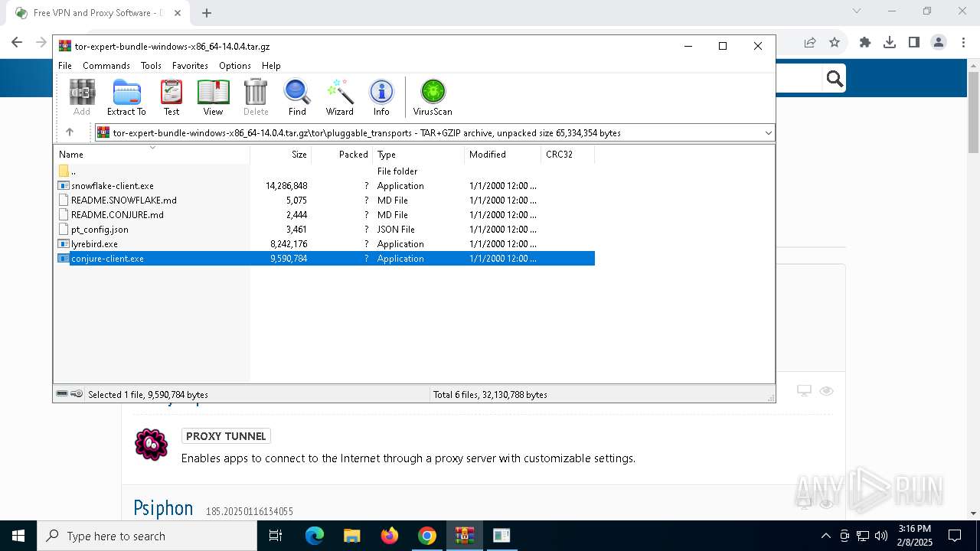The width and height of the screenshot is (980, 551).
Task: Select the snowflake-client.exe file icon
Action: [64, 186]
